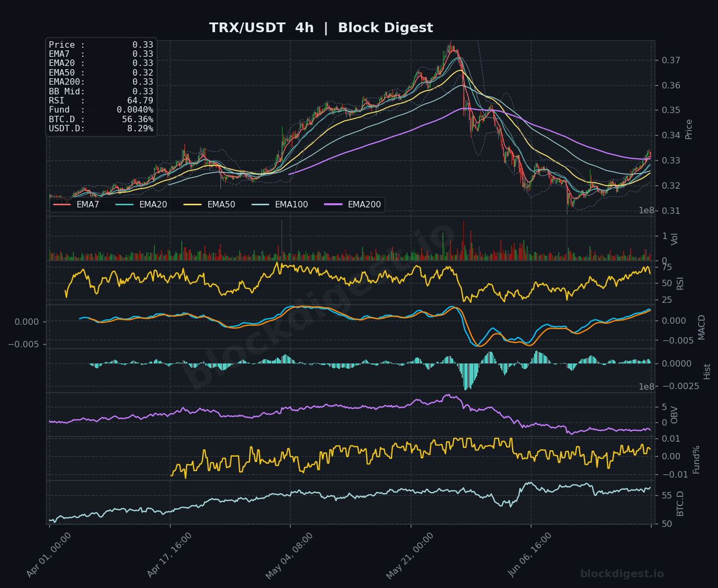Viewport: 718px width, 588px height.
Task: Click the May 04, 08:00 date label
Action: point(290,556)
